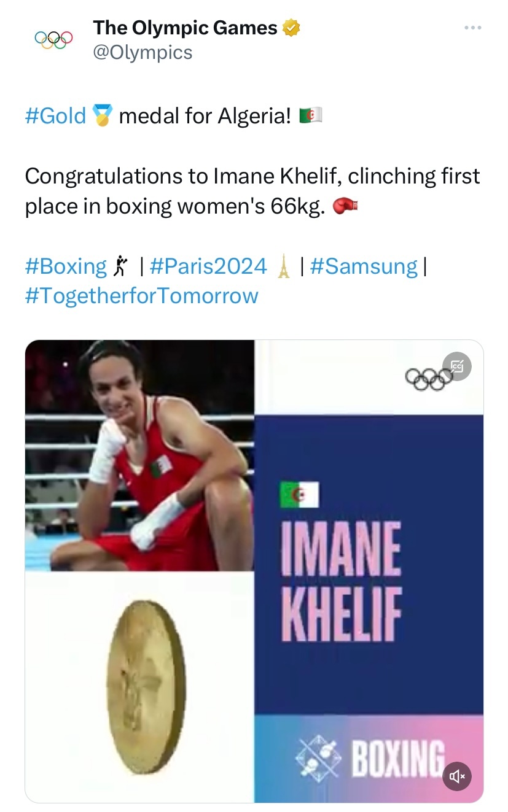Click The Olympic Games display name

185,28
